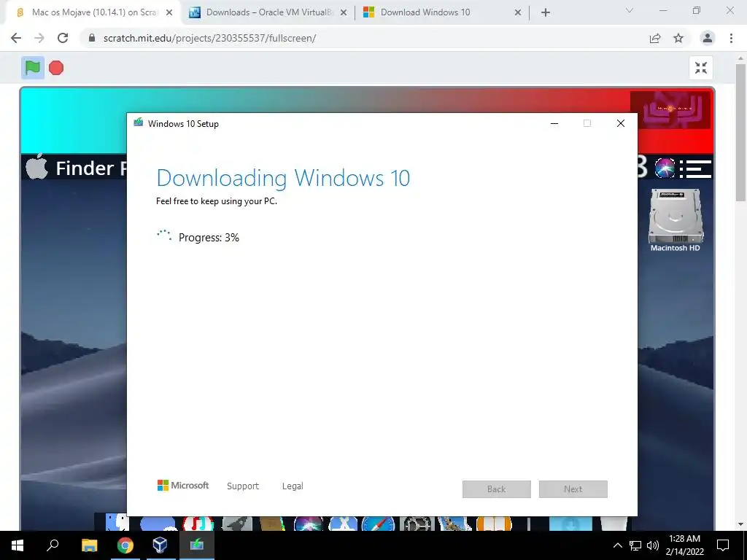Screen dimensions: 747x560
Task: Go back in Chrome
Action: [x=16, y=38]
